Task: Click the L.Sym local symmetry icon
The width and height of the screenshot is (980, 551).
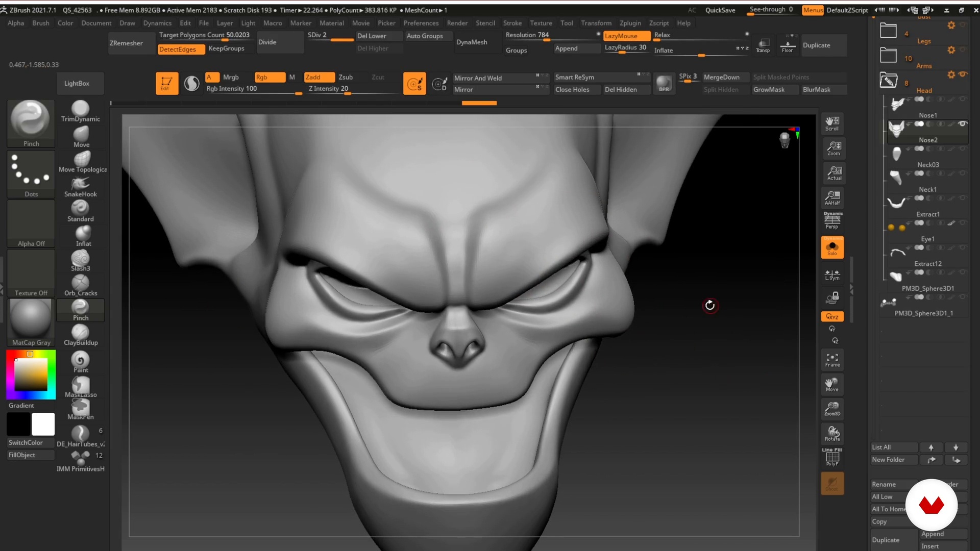Action: click(x=832, y=275)
